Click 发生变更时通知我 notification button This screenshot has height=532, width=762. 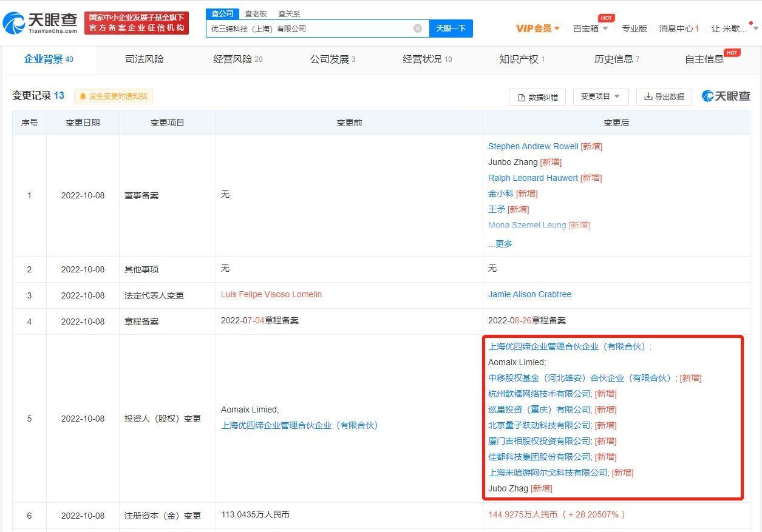pos(114,96)
